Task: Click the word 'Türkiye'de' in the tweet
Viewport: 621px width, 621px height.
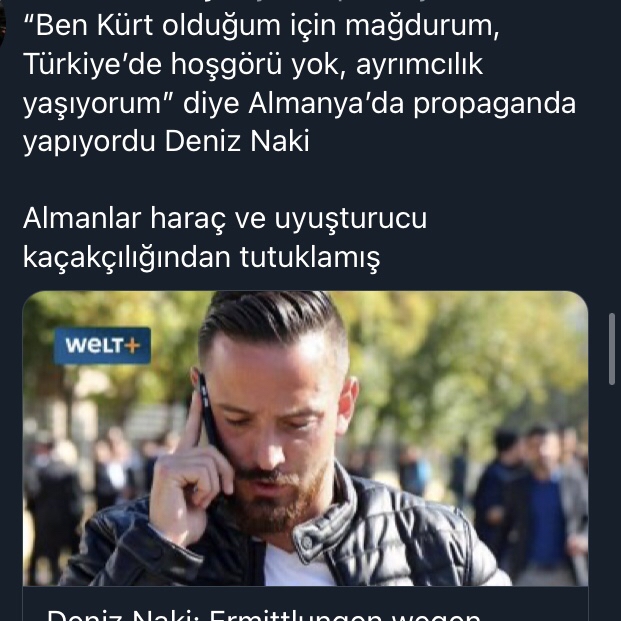Action: 93,64
